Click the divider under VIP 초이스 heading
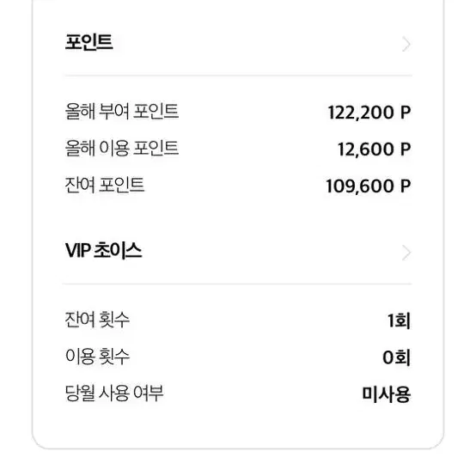The width and height of the screenshot is (476, 476). 237,284
